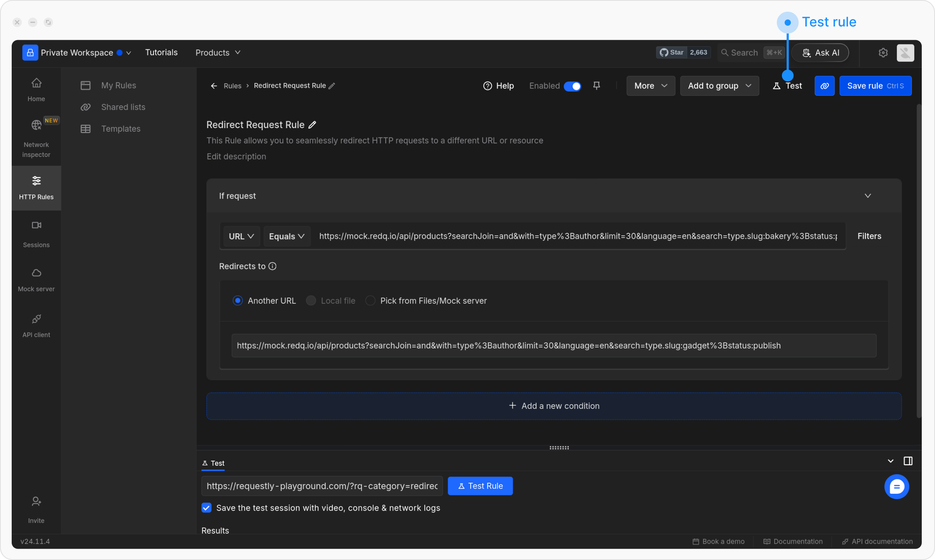Select Pick from Files/Mock server option
Viewport: 935px width, 560px height.
370,301
